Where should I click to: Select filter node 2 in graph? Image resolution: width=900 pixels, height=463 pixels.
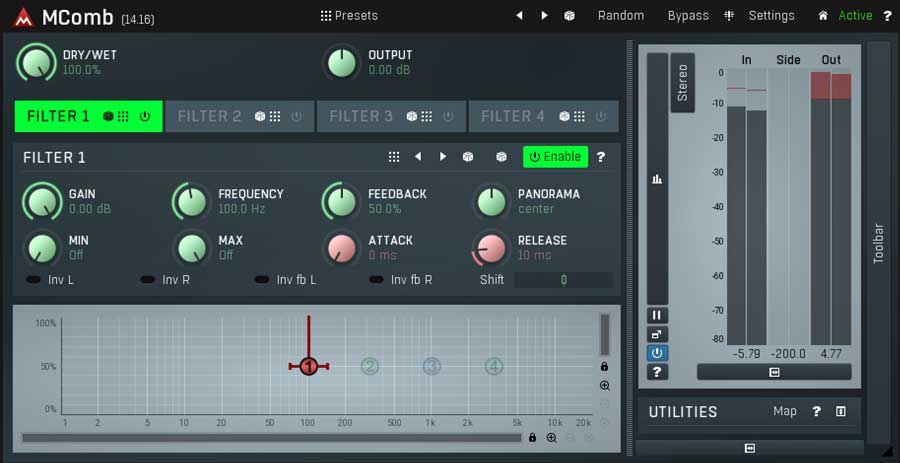coord(370,366)
